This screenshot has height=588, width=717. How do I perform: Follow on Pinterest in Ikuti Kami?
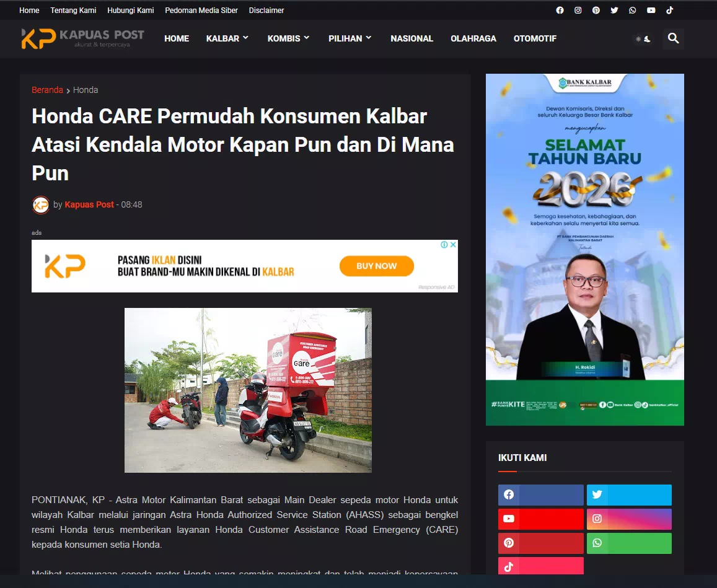click(x=540, y=543)
